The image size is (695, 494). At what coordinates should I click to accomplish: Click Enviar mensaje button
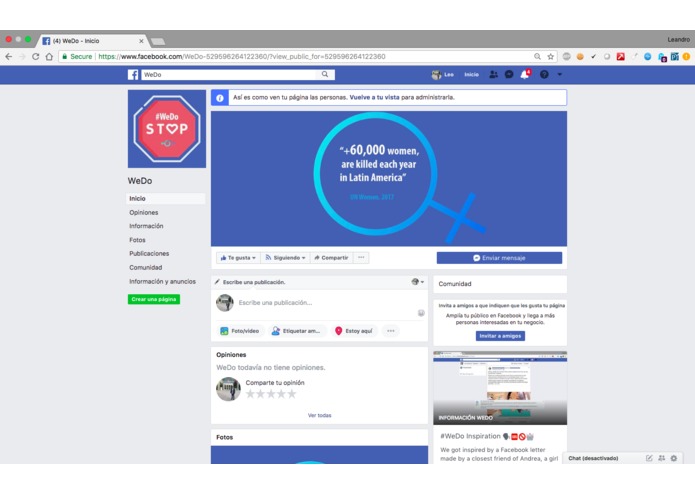tap(499, 258)
